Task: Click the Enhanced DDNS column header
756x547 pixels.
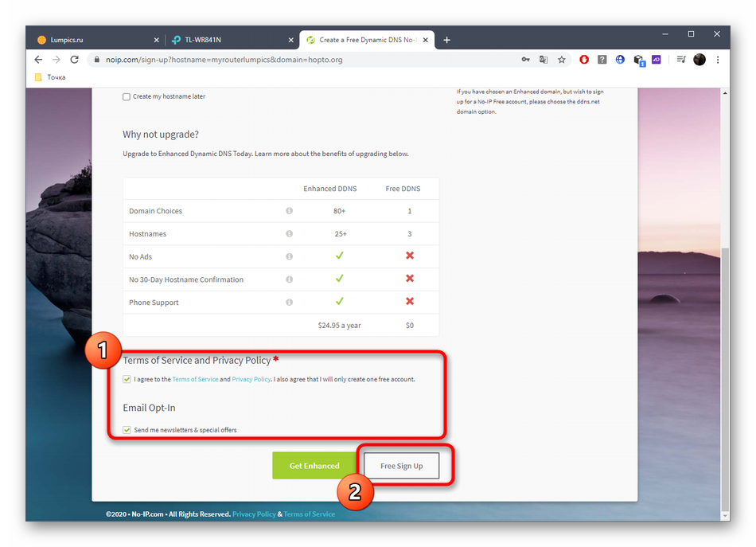Action: pyautogui.click(x=329, y=189)
